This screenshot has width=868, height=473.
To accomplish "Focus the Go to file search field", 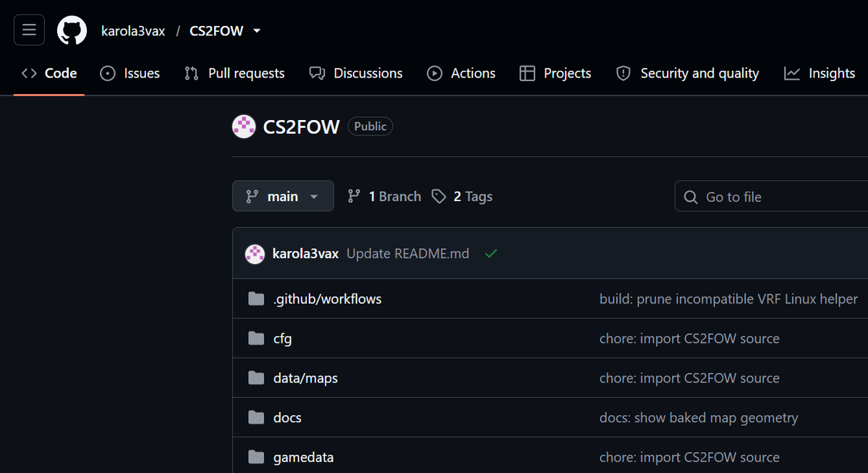I will tap(771, 196).
